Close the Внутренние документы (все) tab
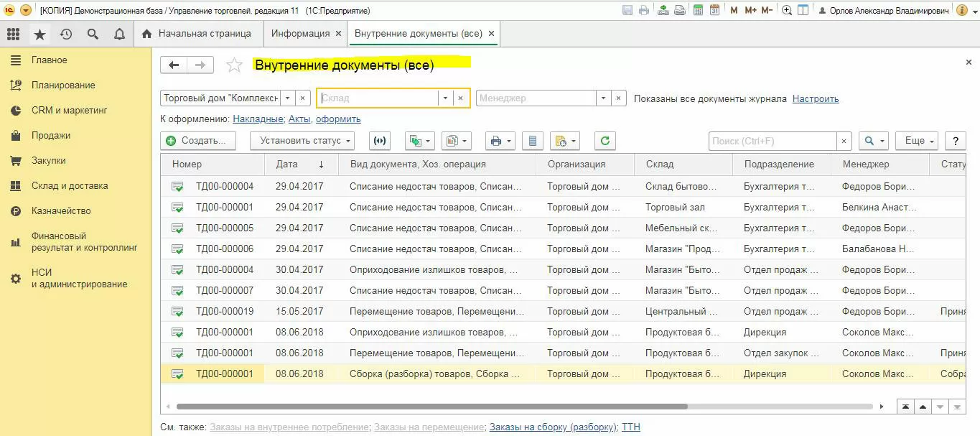 pyautogui.click(x=491, y=34)
